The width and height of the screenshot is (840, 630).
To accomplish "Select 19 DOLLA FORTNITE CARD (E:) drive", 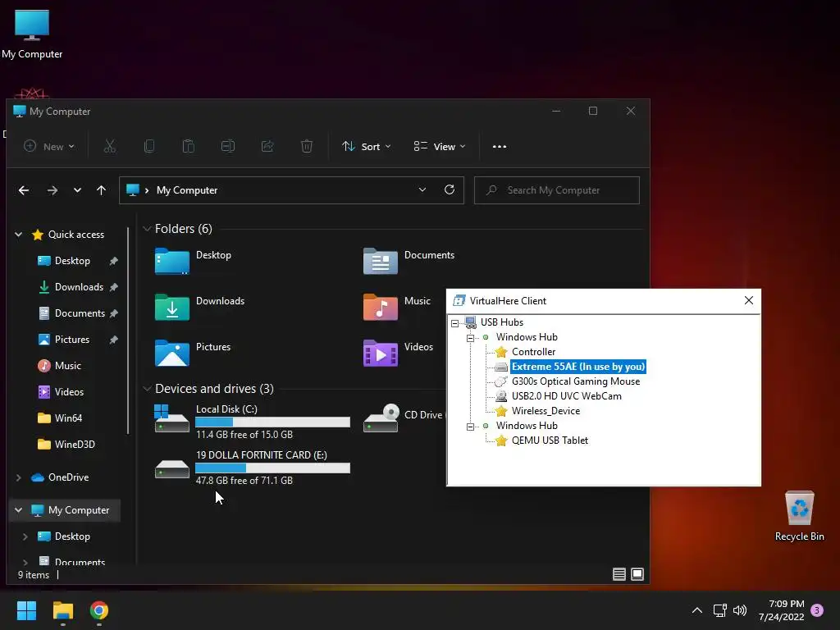I will pyautogui.click(x=253, y=468).
